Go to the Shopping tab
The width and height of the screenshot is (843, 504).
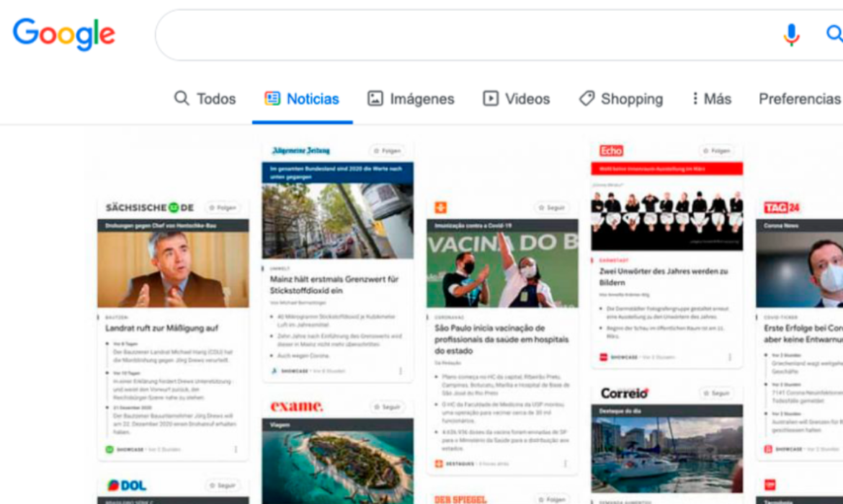[621, 99]
